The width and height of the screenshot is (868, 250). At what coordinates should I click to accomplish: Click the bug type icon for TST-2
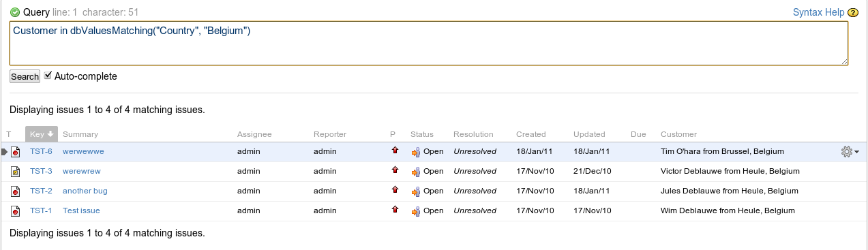15,191
